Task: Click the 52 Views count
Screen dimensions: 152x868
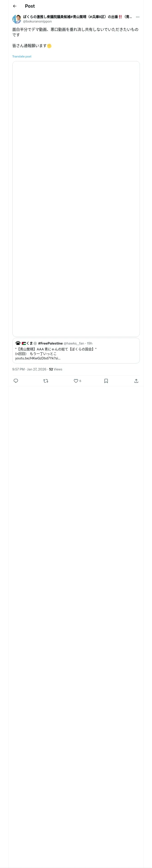Action: pos(56,369)
